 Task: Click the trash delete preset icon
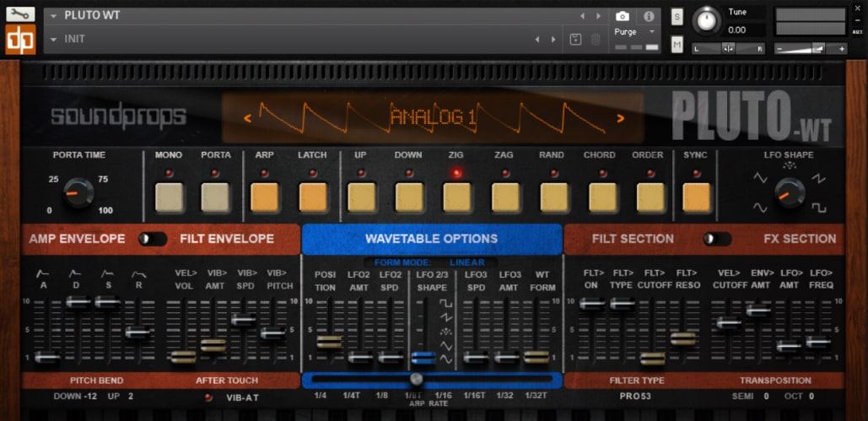point(596,40)
